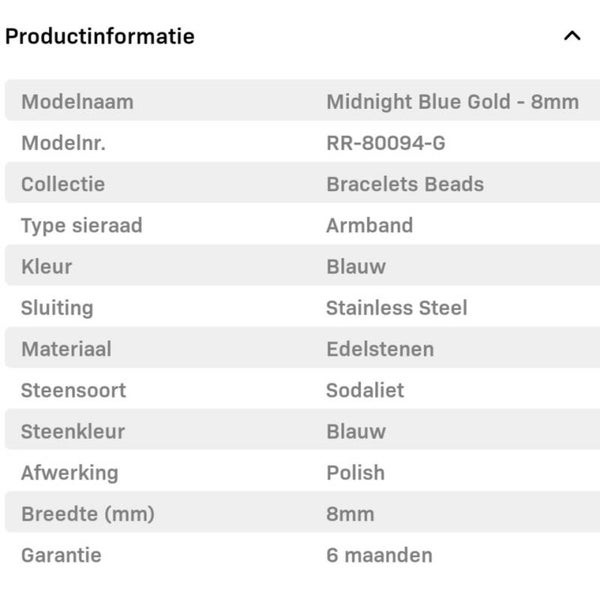
Task: Click the Sluiting row label
Action: [57, 307]
